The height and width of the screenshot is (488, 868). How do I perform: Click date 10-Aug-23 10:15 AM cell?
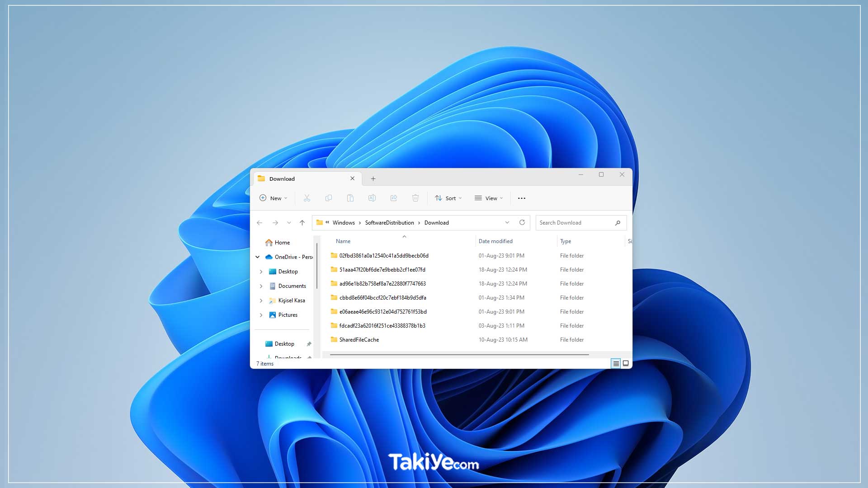(x=503, y=340)
